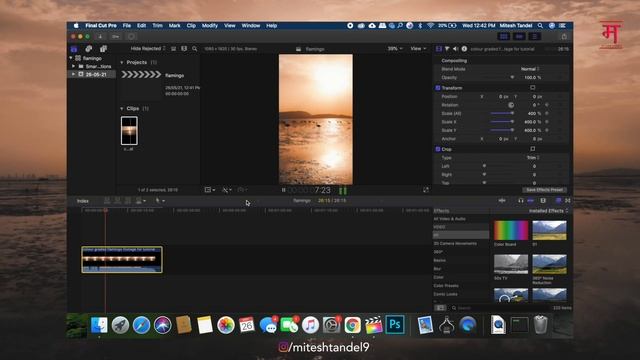Image resolution: width=640 pixels, height=360 pixels.
Task: Click the import media arrow button
Action: [x=100, y=37]
